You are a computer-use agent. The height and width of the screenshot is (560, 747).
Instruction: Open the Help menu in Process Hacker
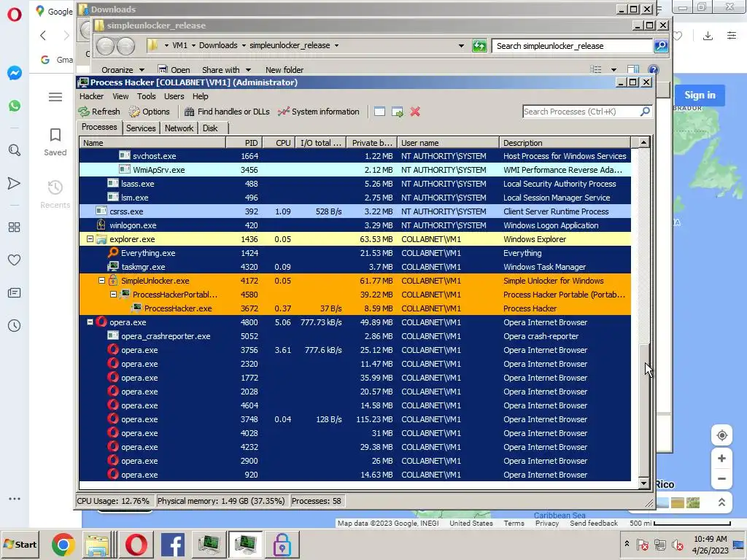(x=201, y=96)
